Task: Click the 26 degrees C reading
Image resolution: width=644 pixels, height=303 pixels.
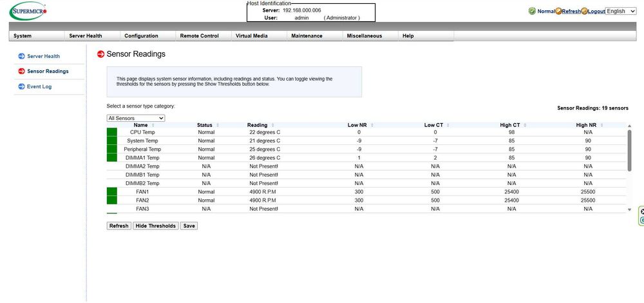Action: tap(265, 158)
